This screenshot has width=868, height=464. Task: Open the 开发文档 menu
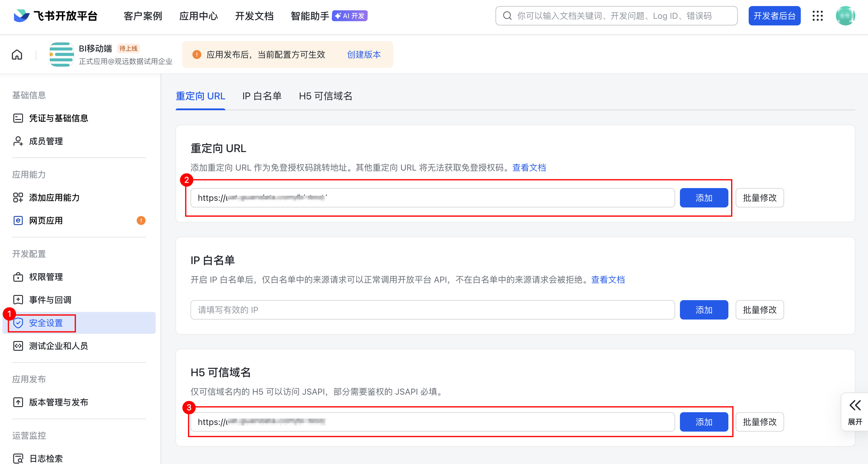pos(254,16)
